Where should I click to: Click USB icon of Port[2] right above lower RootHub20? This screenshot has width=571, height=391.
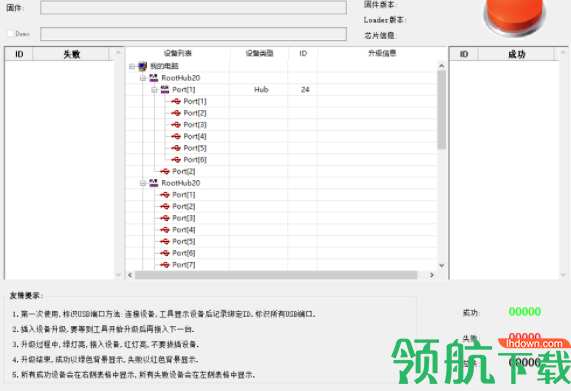tap(165, 171)
